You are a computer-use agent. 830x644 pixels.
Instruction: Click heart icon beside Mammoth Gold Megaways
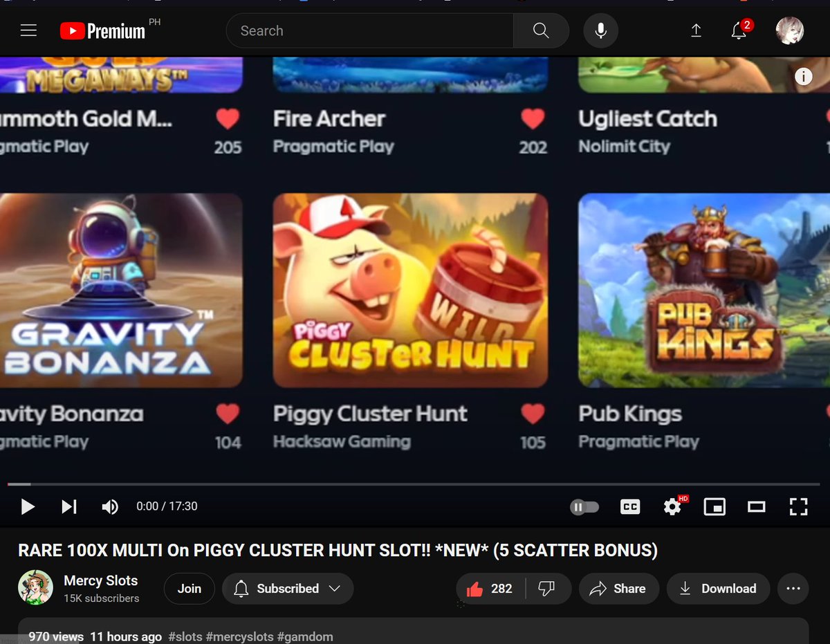pos(228,119)
